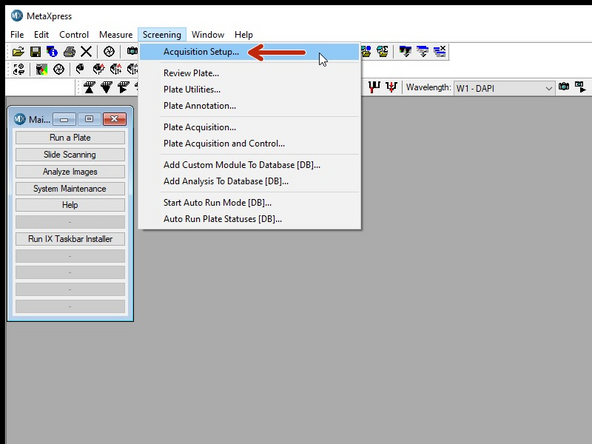Click the floppy disk save icon
Screen dimensions: 592x444
pyautogui.click(x=35, y=51)
